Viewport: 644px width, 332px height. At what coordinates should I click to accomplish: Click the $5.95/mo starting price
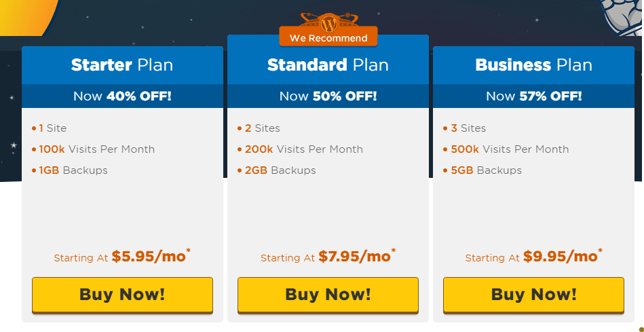[148, 257]
